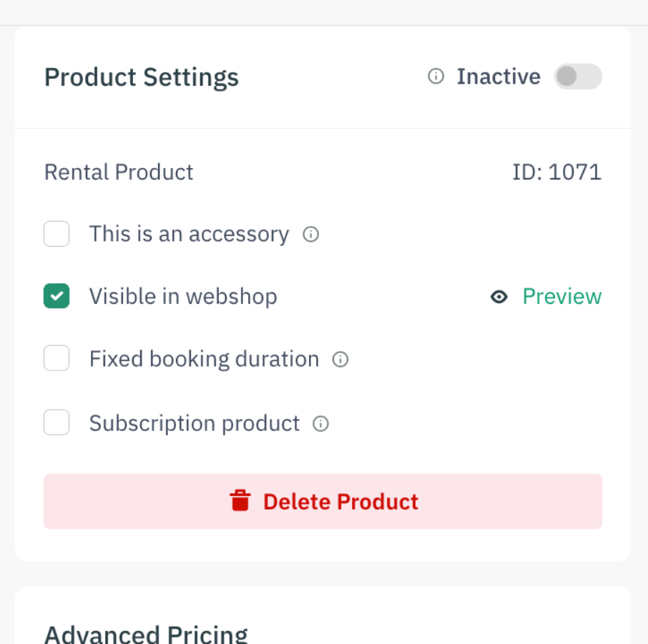Screen dimensions: 648x644
Task: Click the info icon beside Inactive status
Action: point(436,76)
